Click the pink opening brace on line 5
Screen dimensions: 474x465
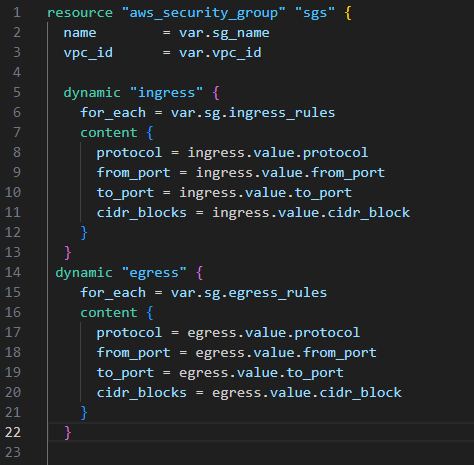point(216,93)
